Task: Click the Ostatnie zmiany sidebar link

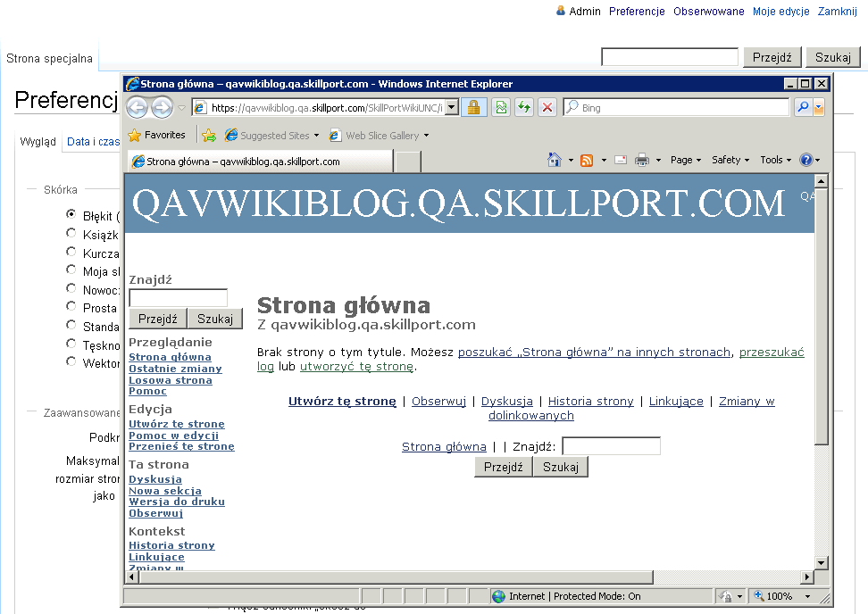Action: (x=175, y=369)
